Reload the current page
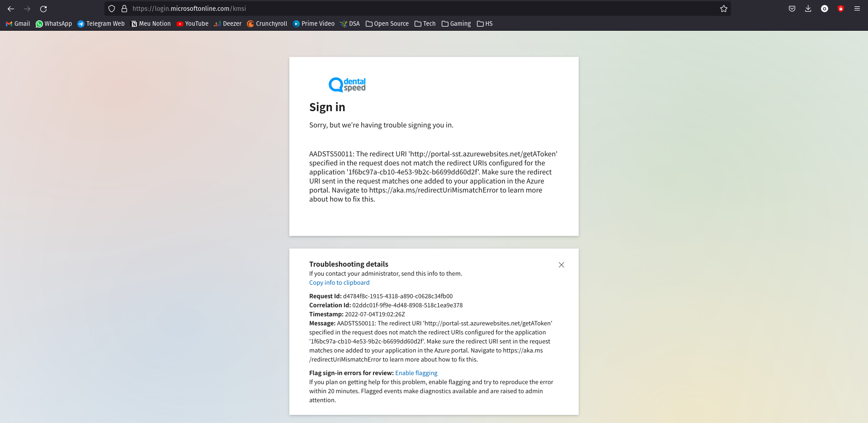868x423 pixels. pos(43,9)
